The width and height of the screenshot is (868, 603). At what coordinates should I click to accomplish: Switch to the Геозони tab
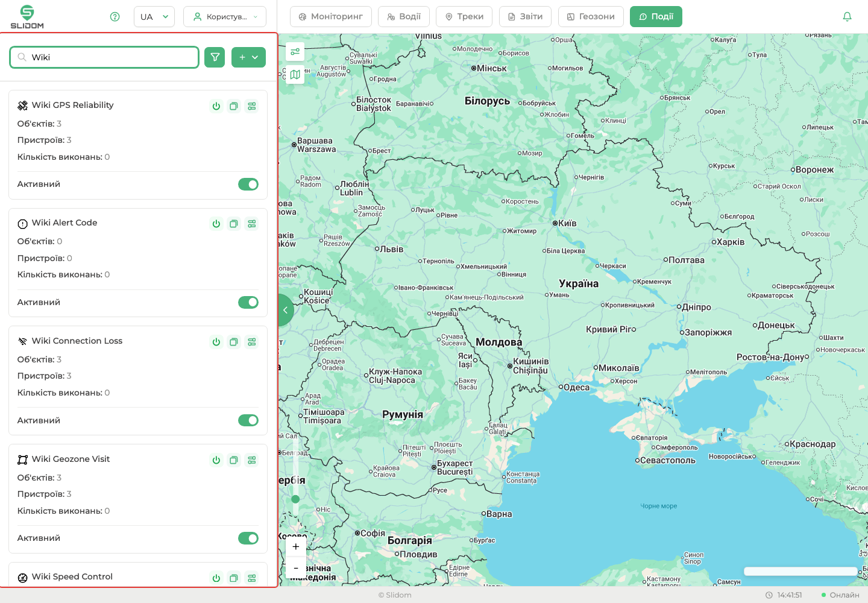tap(591, 17)
